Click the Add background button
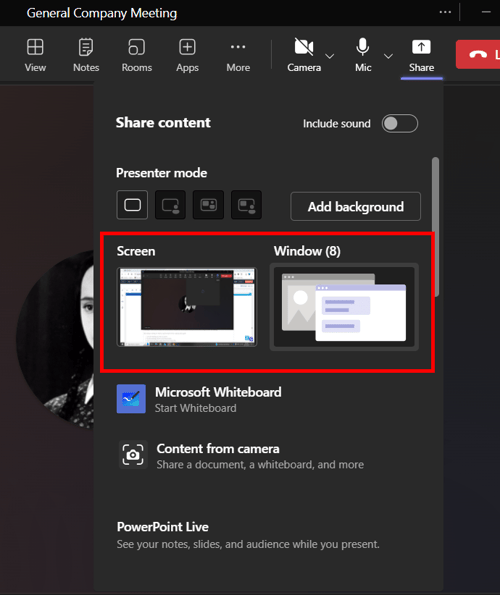The image size is (500, 595). click(355, 206)
